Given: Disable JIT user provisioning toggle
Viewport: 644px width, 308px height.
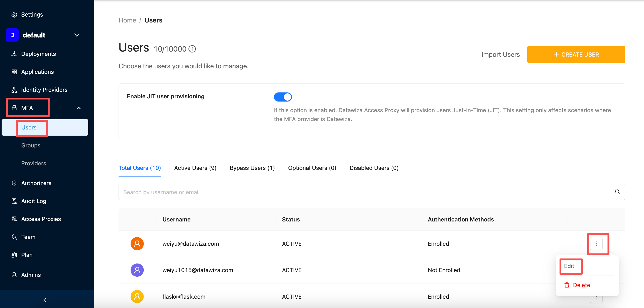Looking at the screenshot, I should point(283,97).
